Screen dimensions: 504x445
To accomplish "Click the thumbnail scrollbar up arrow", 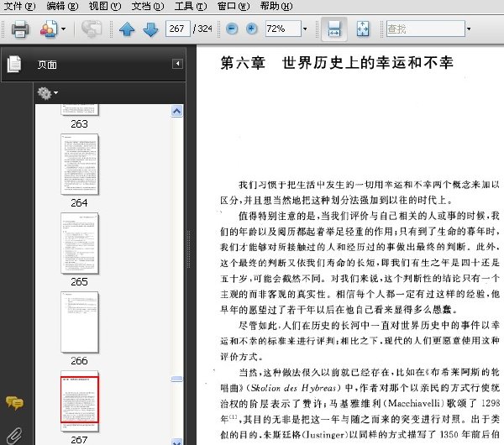I will (x=176, y=111).
